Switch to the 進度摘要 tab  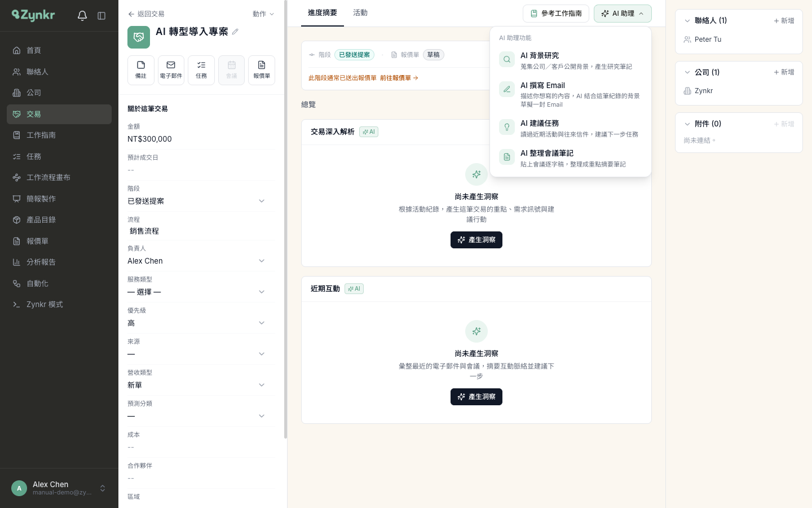coord(323,13)
